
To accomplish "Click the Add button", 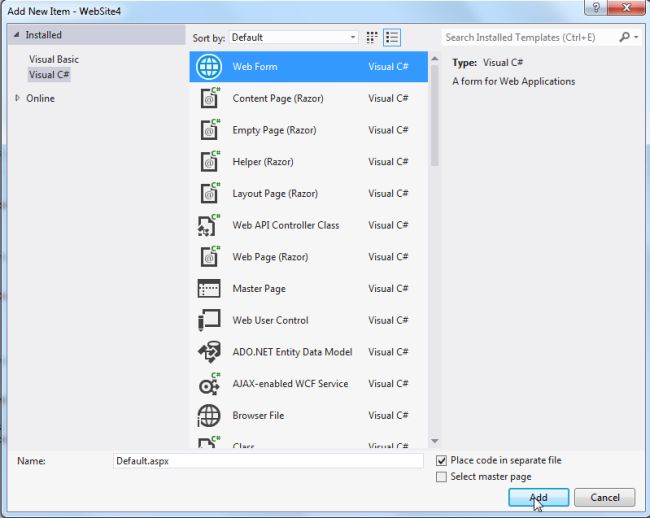I will click(x=538, y=497).
